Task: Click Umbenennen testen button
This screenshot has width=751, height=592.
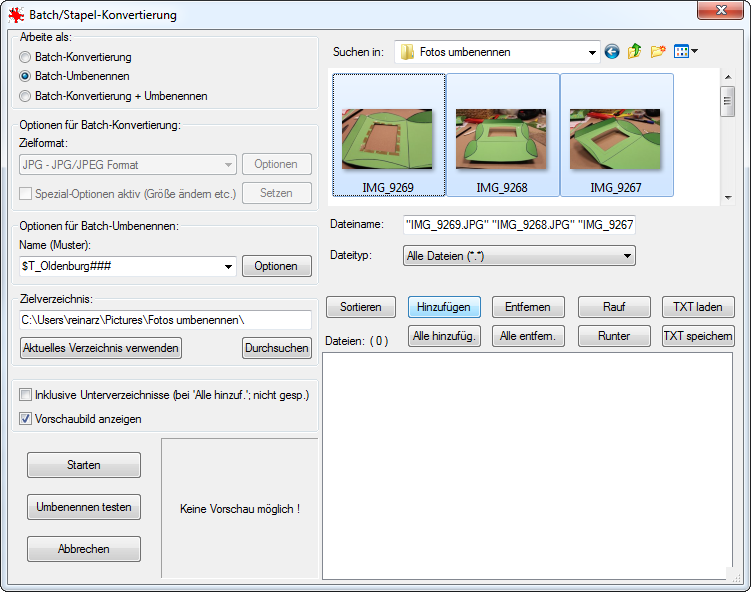Action: (x=84, y=507)
